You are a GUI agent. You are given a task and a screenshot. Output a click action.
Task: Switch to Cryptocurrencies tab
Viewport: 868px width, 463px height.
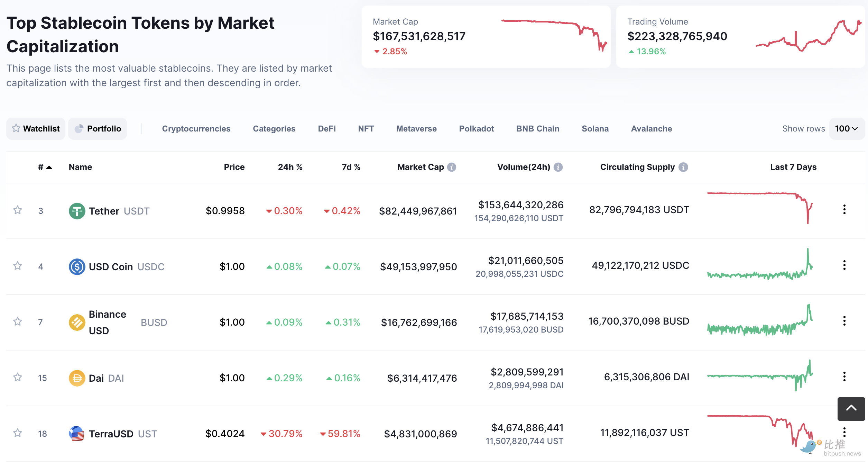(196, 129)
